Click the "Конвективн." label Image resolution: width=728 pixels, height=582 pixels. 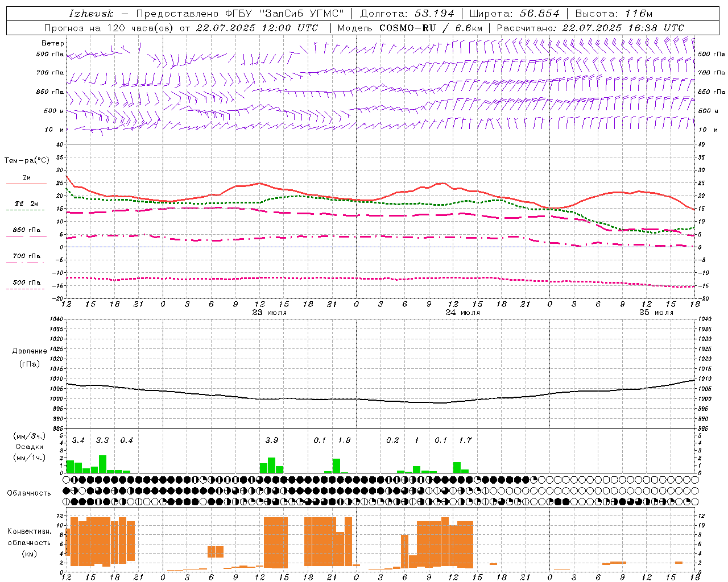pos(30,531)
